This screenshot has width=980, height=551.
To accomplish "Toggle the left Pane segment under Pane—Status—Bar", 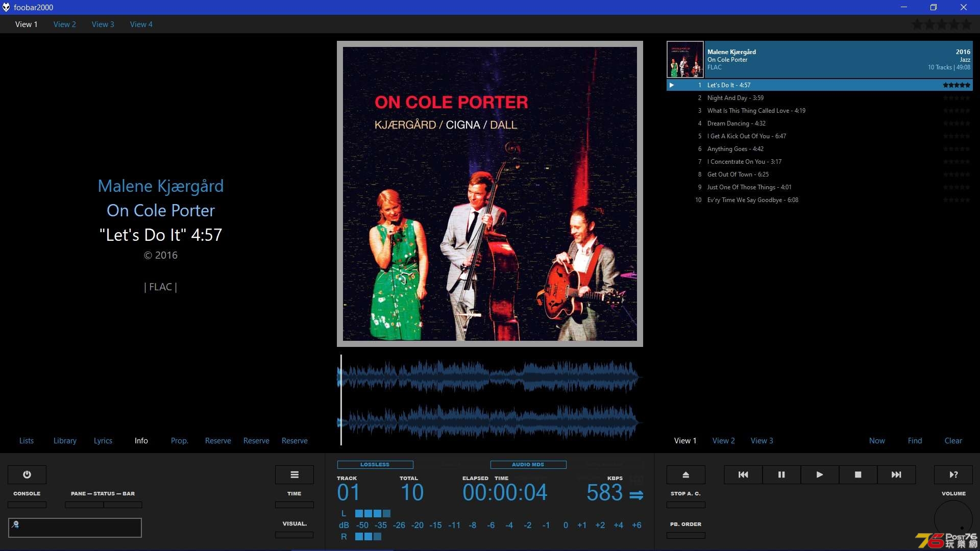I will (x=84, y=505).
